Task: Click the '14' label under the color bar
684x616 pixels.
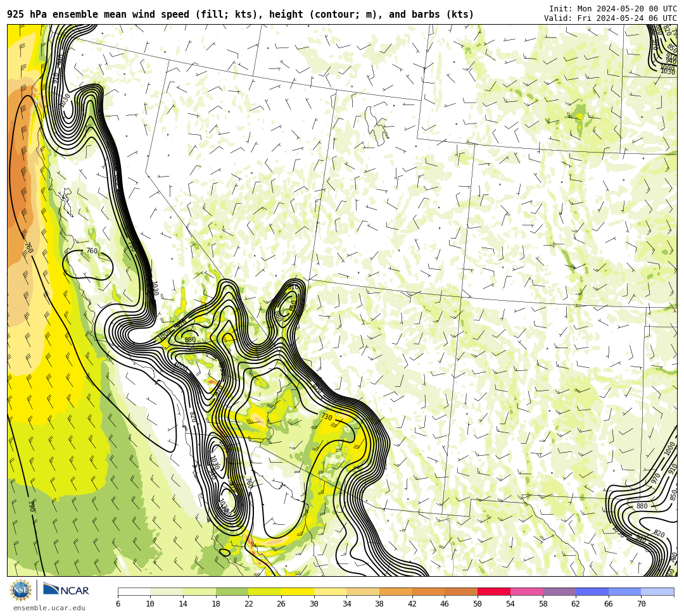Action: [x=183, y=604]
